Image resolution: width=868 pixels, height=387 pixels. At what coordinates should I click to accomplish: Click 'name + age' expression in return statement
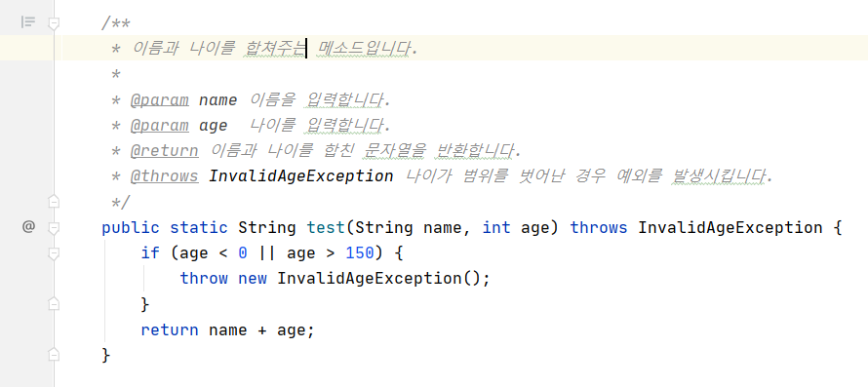(256, 330)
